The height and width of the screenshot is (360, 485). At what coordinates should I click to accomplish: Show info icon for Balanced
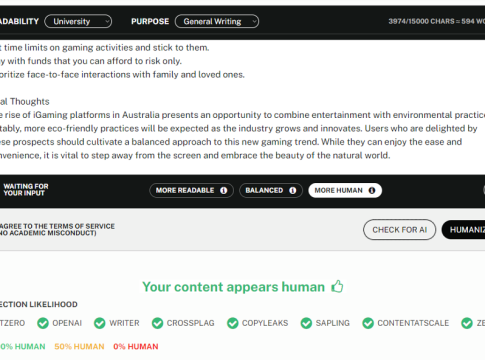pyautogui.click(x=293, y=190)
